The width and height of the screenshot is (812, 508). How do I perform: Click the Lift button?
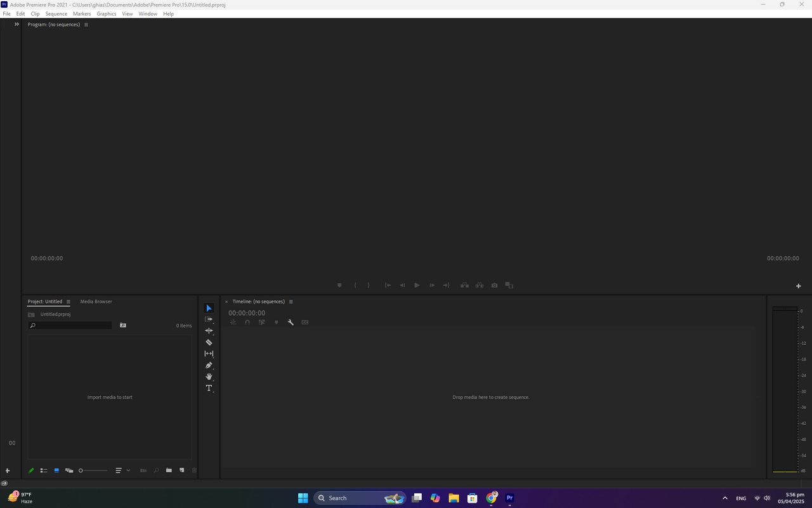pyautogui.click(x=464, y=285)
